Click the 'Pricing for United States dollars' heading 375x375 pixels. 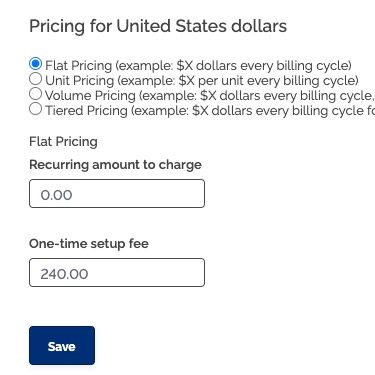tap(158, 26)
